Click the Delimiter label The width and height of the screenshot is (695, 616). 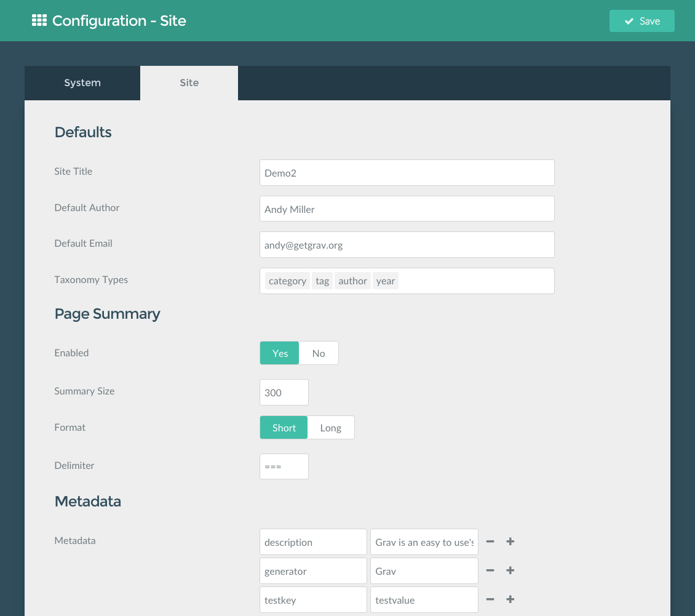[x=74, y=466]
